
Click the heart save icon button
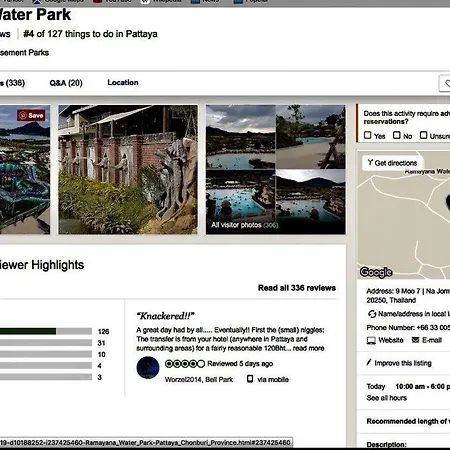pyautogui.click(x=445, y=83)
